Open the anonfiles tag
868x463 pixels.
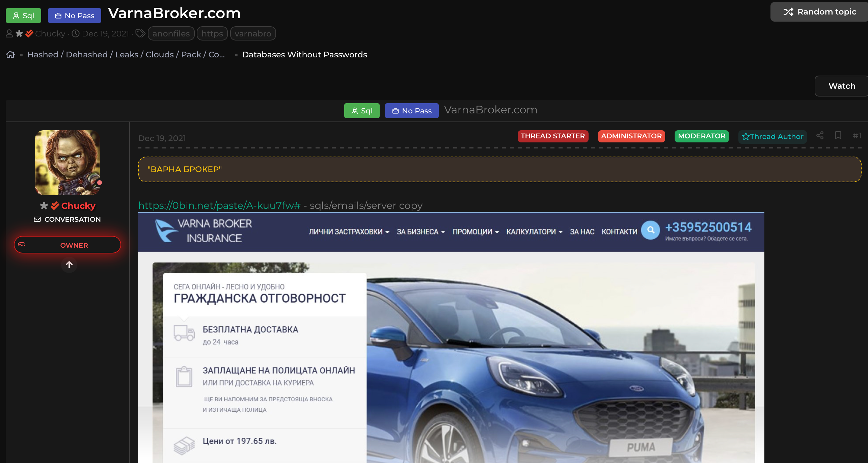coord(171,33)
